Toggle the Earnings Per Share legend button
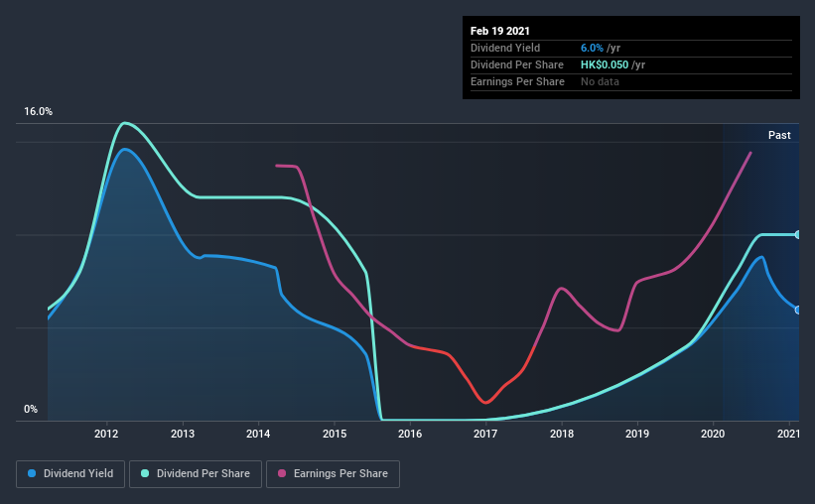 (x=333, y=474)
